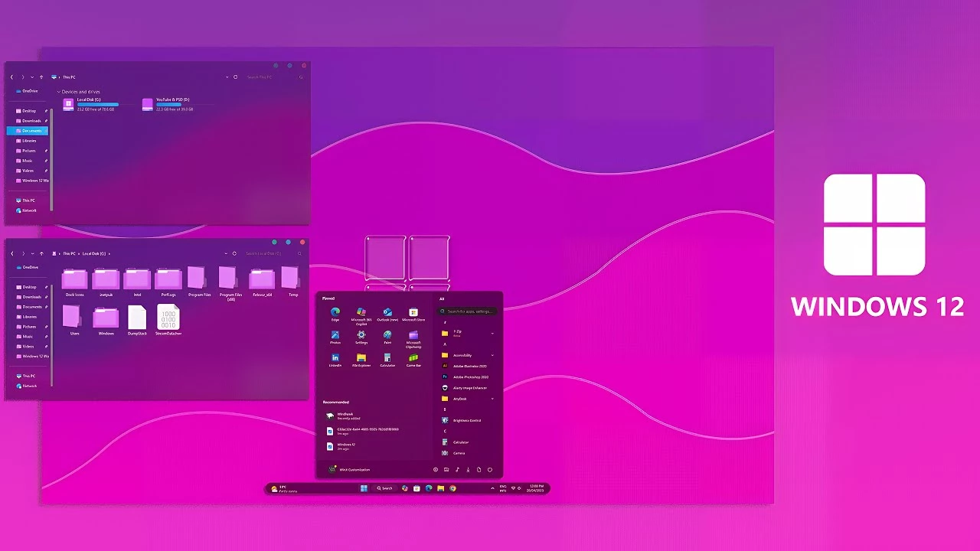Click the Windows Start button on taskbar
Viewport: 980px width, 551px height.
pyautogui.click(x=364, y=488)
